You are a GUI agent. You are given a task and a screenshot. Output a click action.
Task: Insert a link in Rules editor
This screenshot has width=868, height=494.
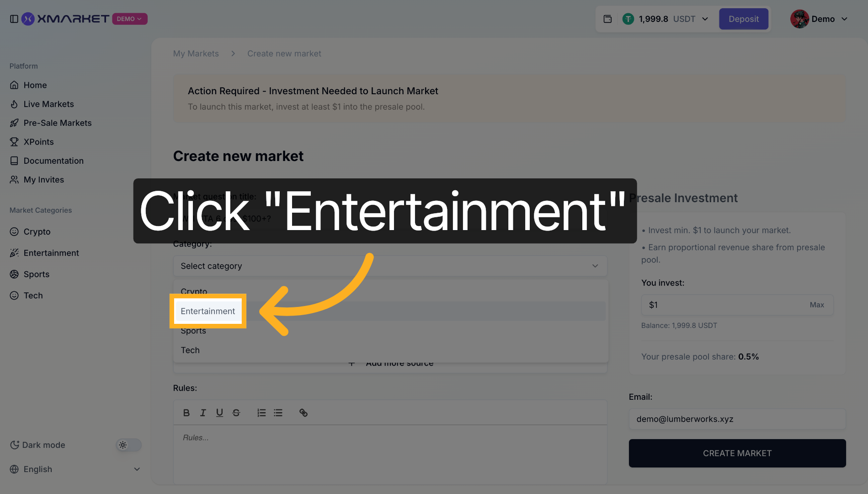[x=303, y=413]
